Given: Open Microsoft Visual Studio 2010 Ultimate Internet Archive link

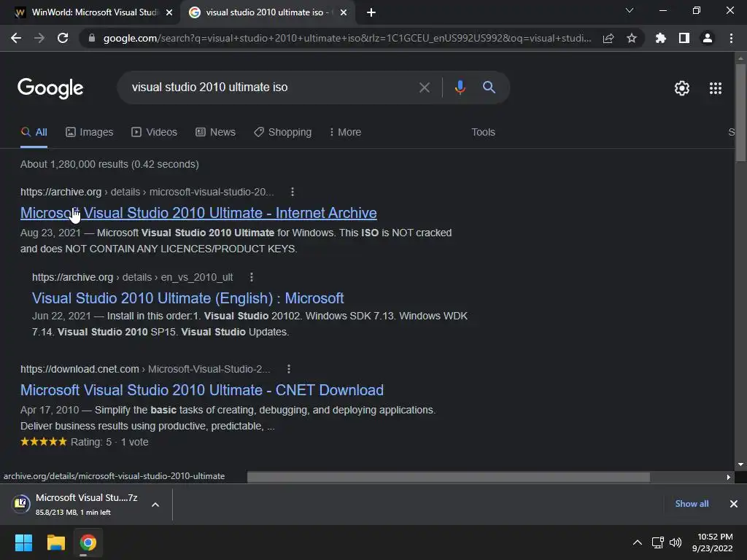Looking at the screenshot, I should (198, 213).
